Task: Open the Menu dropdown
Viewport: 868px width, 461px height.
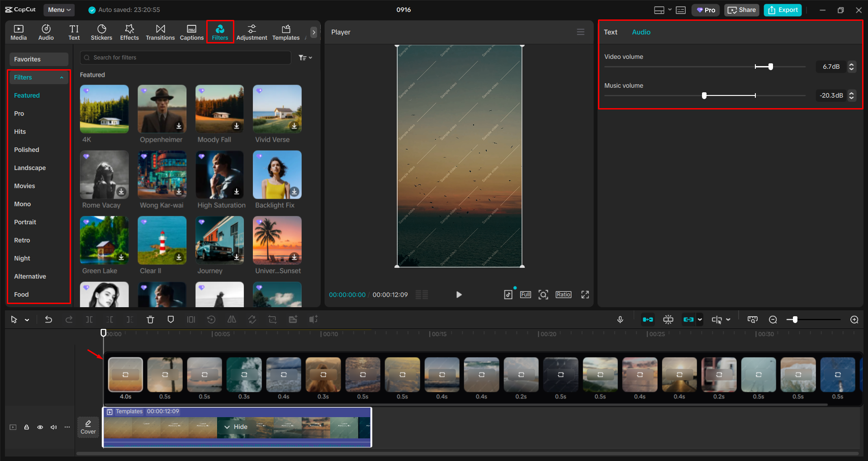Action: coord(59,10)
